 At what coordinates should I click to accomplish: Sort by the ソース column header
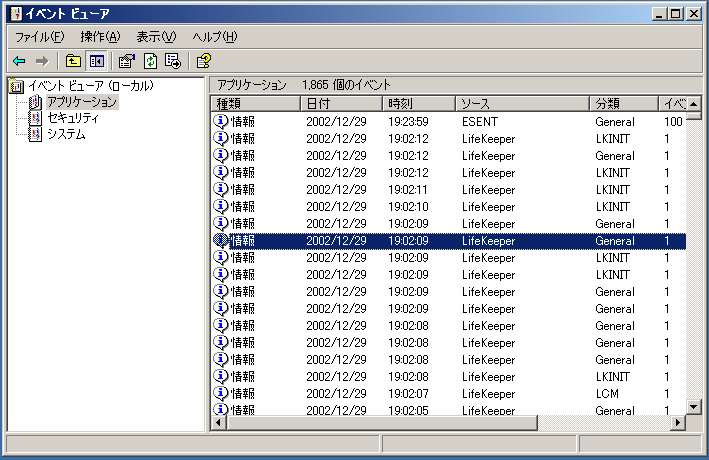click(x=523, y=104)
